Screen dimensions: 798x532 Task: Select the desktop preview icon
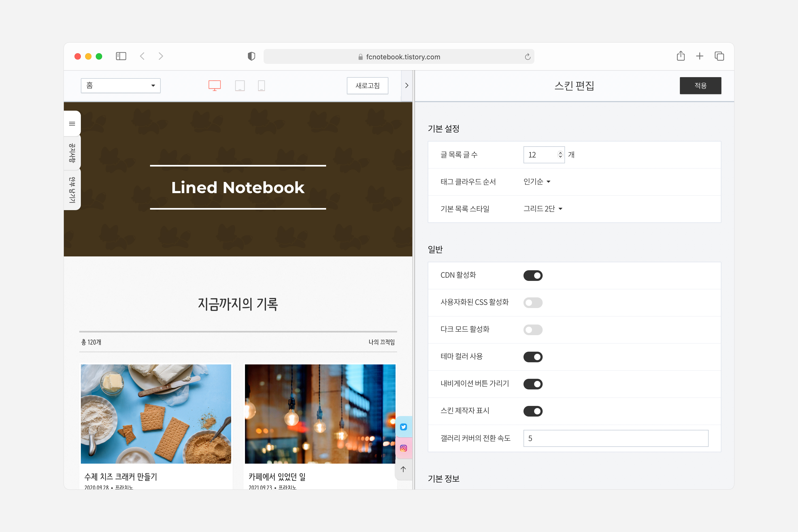(x=214, y=85)
